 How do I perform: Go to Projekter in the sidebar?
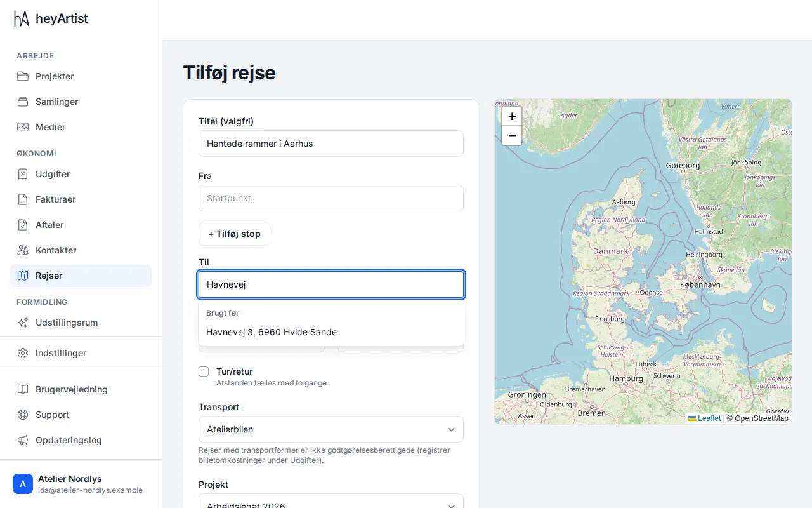point(81,76)
